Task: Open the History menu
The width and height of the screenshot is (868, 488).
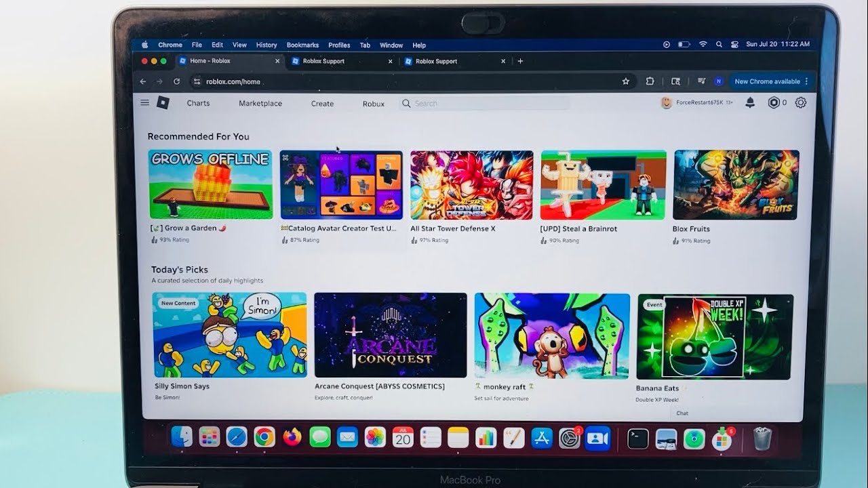Action: [267, 45]
